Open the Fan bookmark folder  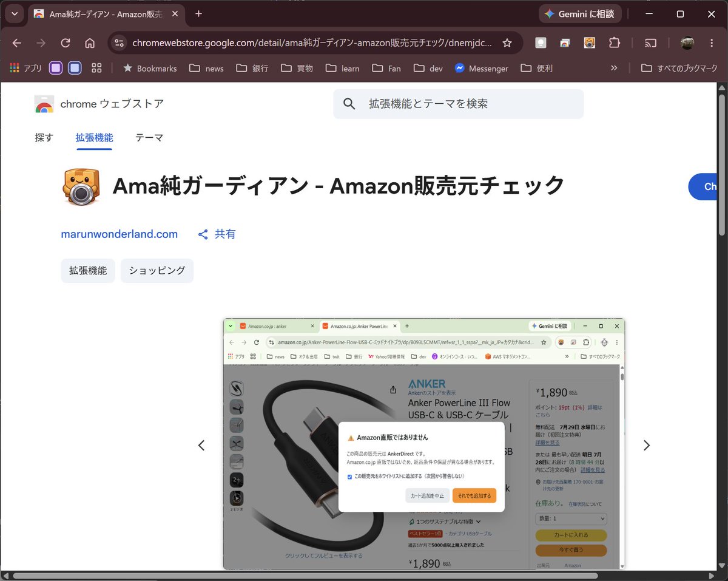coord(386,68)
